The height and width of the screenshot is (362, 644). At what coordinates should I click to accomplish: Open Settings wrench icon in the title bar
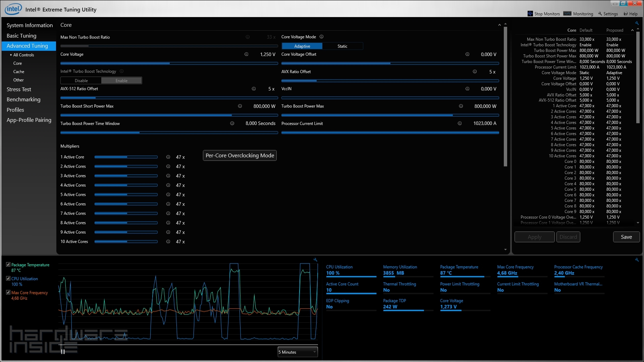[600, 14]
